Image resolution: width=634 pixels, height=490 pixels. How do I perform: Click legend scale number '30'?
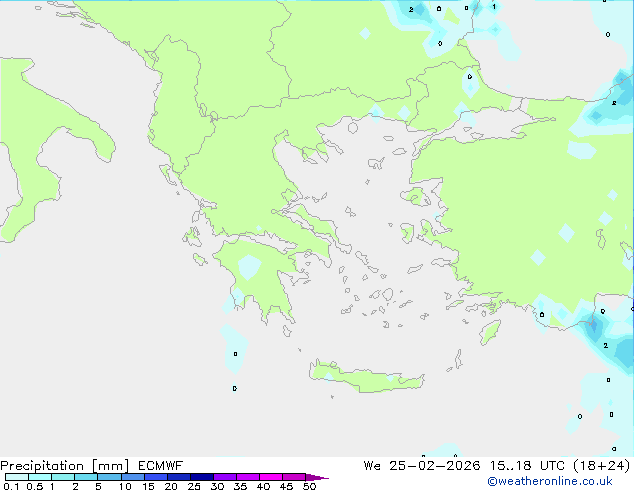click(217, 486)
